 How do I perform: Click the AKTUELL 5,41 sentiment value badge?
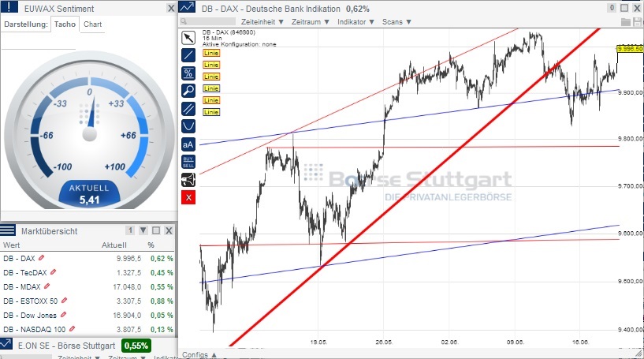pos(89,195)
